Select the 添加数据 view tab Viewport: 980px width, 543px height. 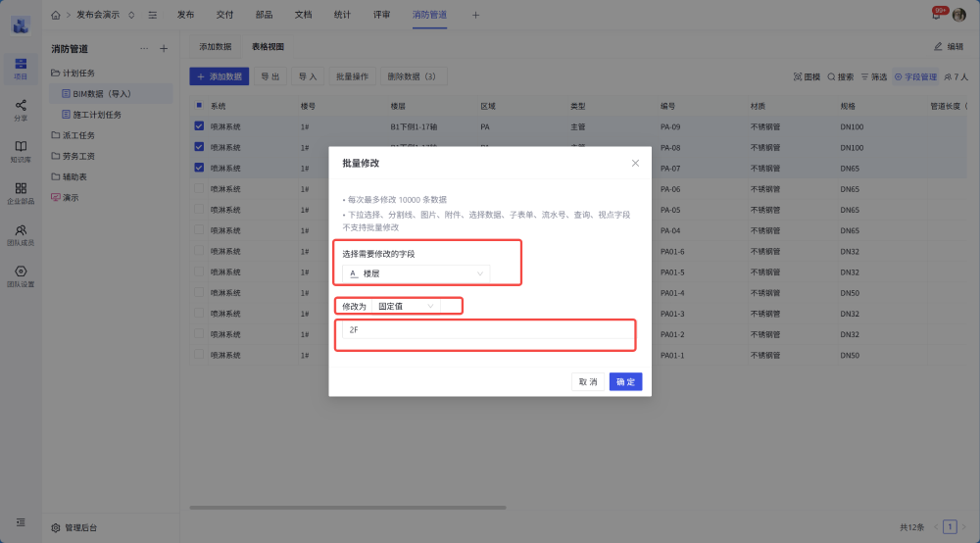(x=216, y=46)
